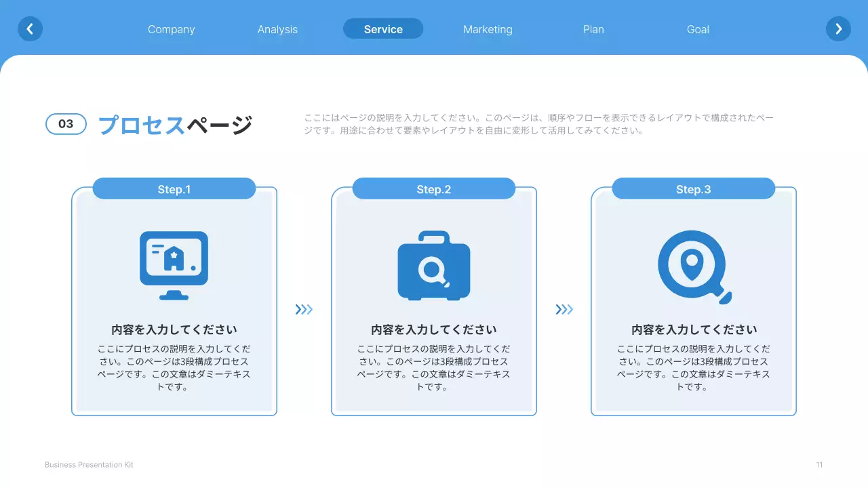Open the Analysis section

click(277, 29)
